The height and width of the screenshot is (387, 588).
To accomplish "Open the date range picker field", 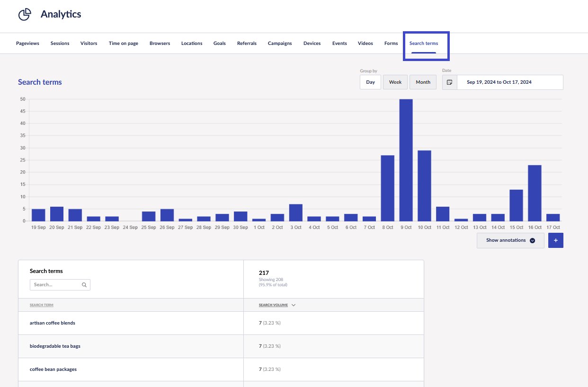I will coord(509,82).
